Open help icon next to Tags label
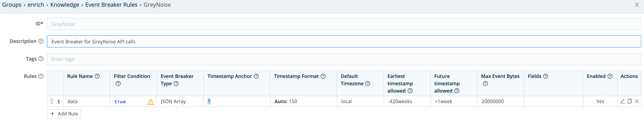 click(41, 59)
